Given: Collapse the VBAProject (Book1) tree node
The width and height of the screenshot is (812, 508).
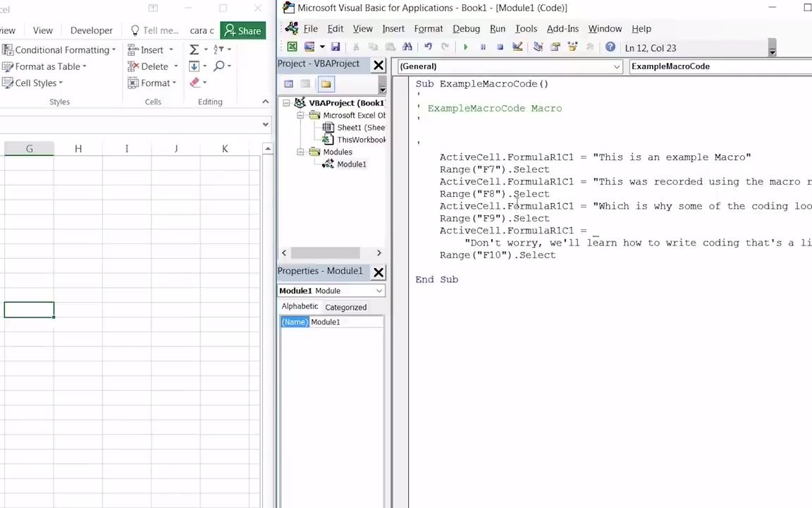Looking at the screenshot, I should pyautogui.click(x=286, y=102).
